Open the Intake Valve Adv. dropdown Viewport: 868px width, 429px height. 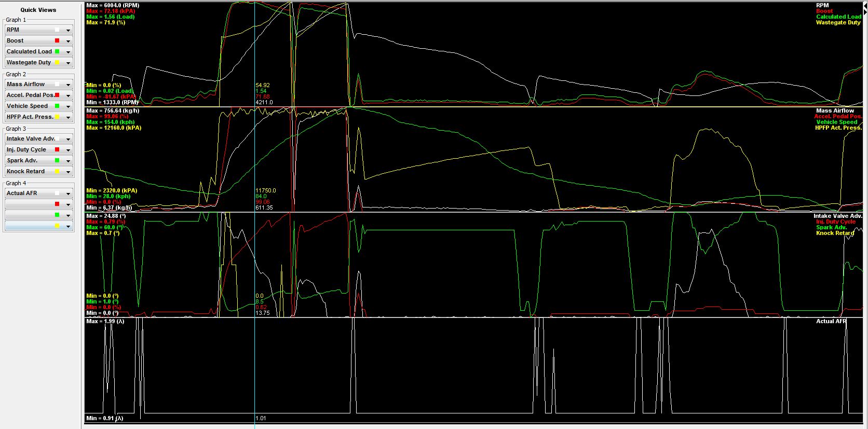click(x=68, y=139)
